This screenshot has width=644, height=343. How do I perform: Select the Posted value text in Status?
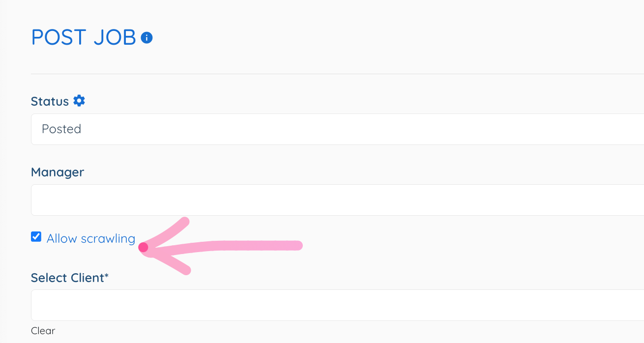coord(61,129)
